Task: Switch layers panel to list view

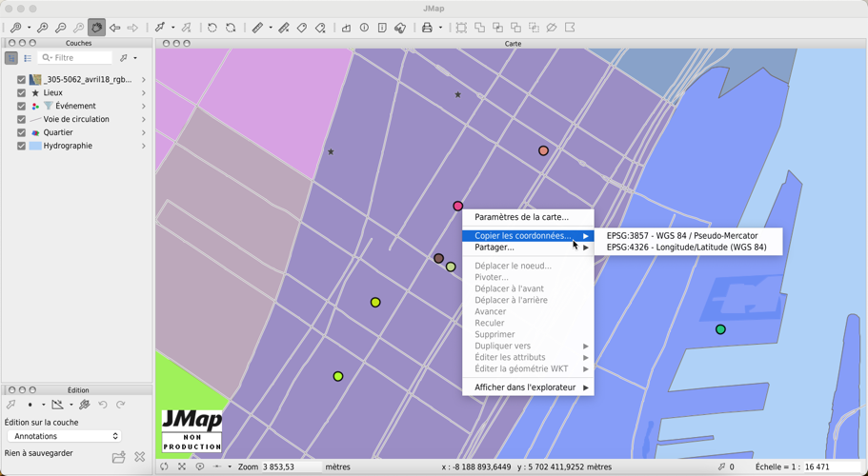Action: (28, 58)
